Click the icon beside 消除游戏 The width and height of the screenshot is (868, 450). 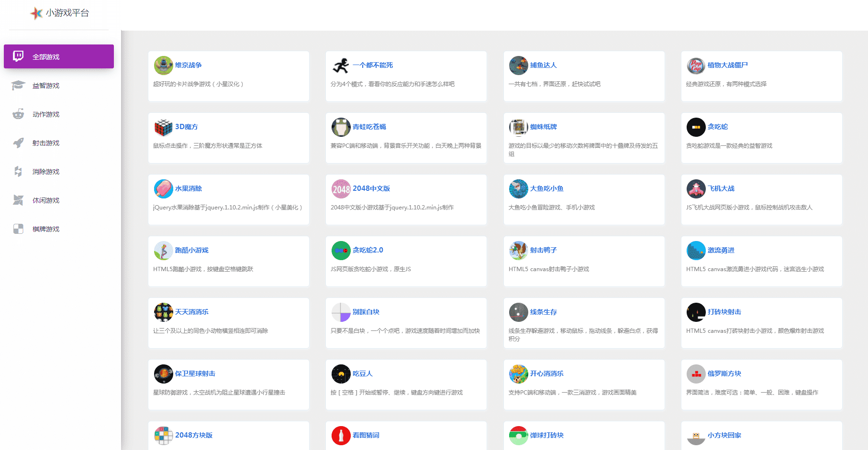click(18, 171)
